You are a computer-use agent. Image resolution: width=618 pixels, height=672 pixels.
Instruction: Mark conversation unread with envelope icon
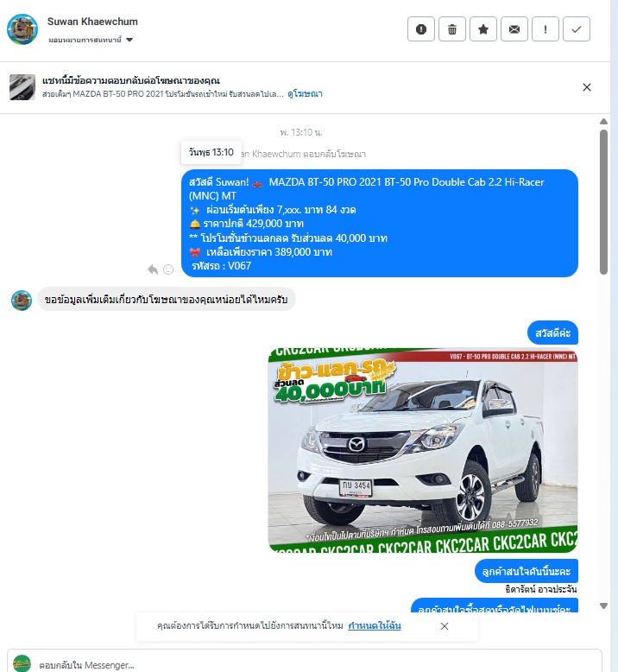click(514, 29)
